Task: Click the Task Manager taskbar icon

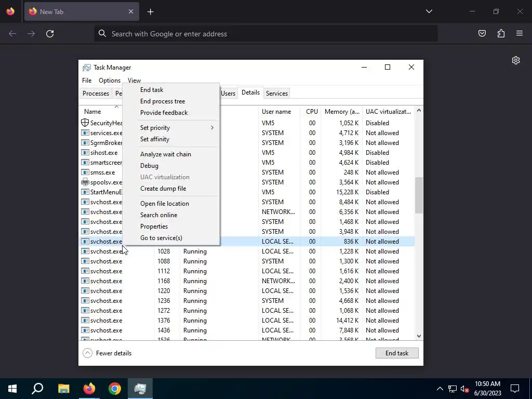Action: 140,389
